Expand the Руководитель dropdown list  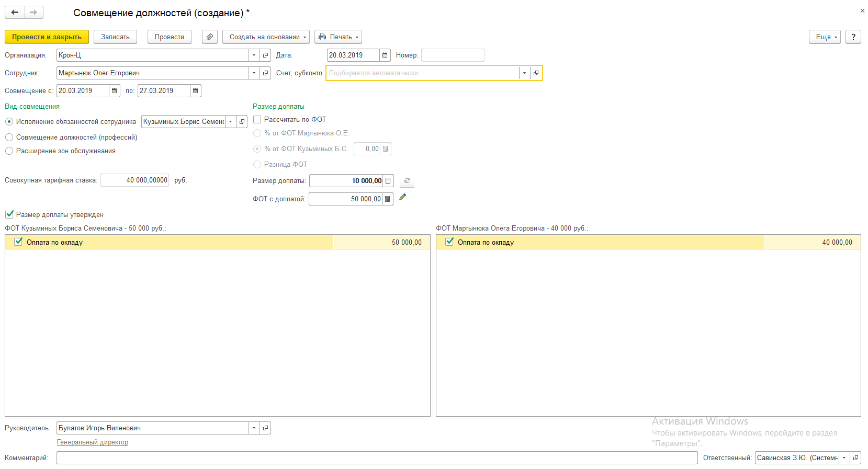(x=254, y=428)
